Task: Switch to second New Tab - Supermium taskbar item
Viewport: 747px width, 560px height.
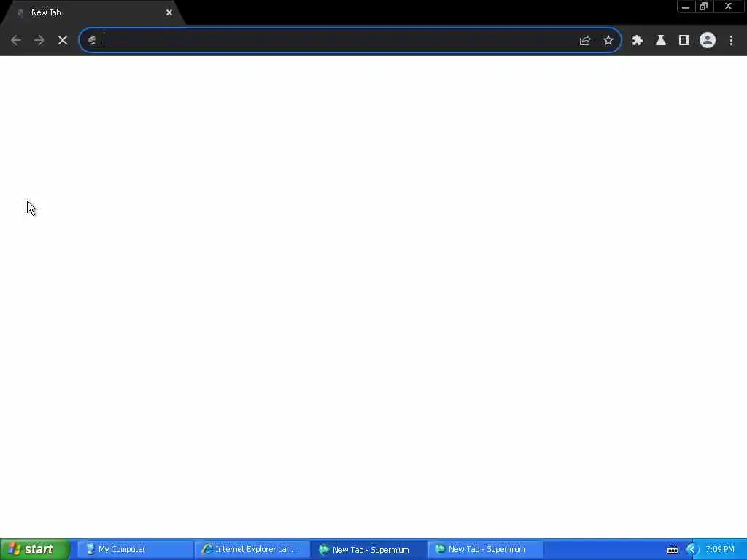Action: tap(486, 550)
